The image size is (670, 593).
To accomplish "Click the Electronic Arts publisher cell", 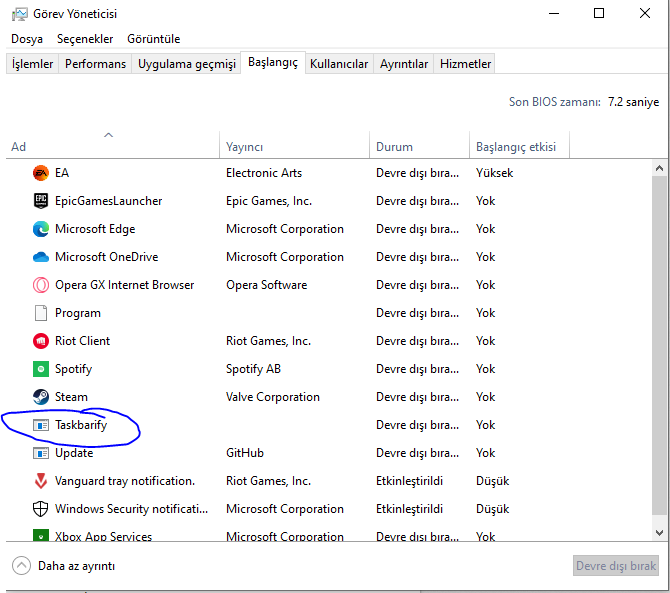I will coord(264,173).
